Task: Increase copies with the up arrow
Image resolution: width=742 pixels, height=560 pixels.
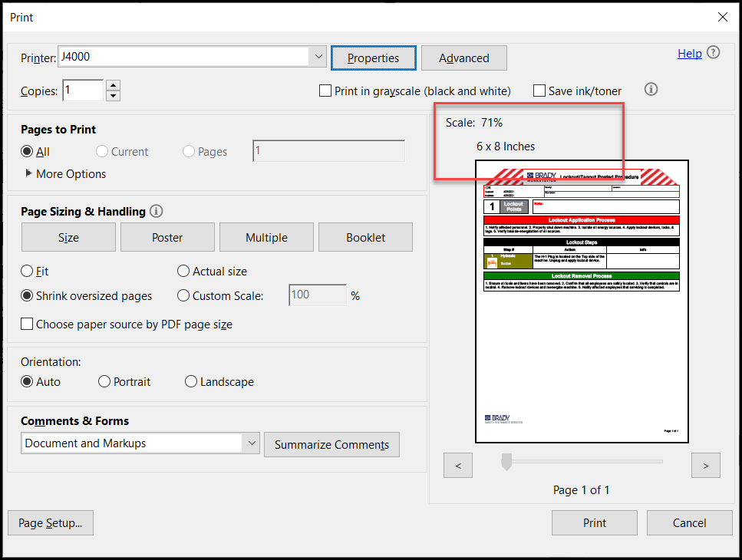Action: tap(113, 85)
